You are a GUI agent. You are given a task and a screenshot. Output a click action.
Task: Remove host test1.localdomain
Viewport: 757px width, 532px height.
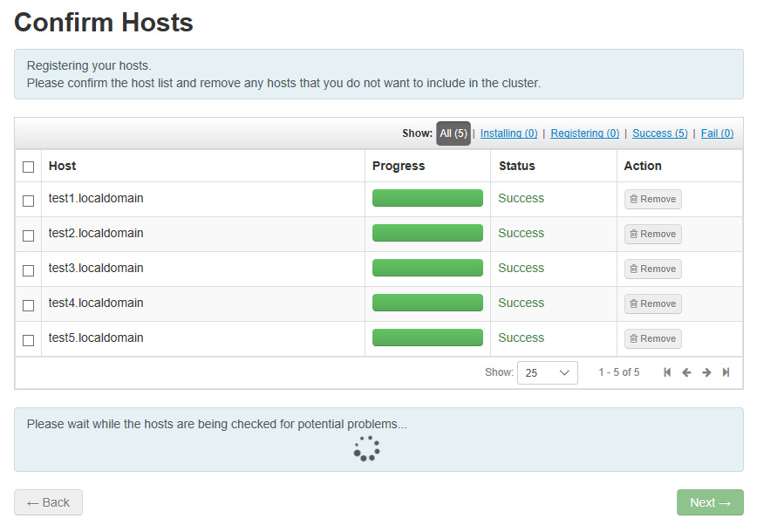click(x=652, y=199)
